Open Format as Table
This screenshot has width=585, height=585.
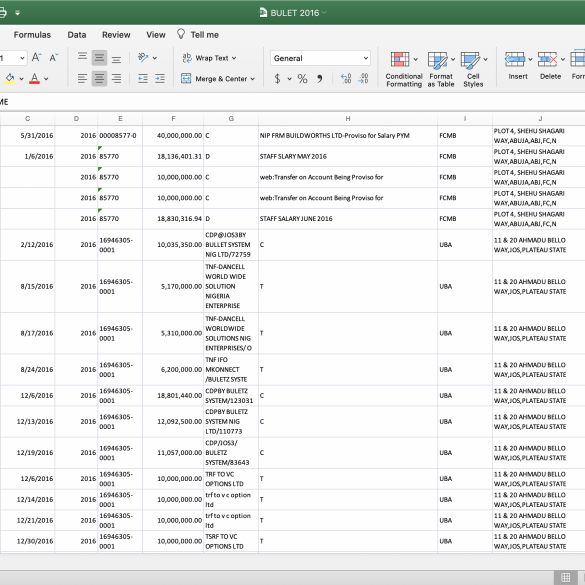click(441, 69)
